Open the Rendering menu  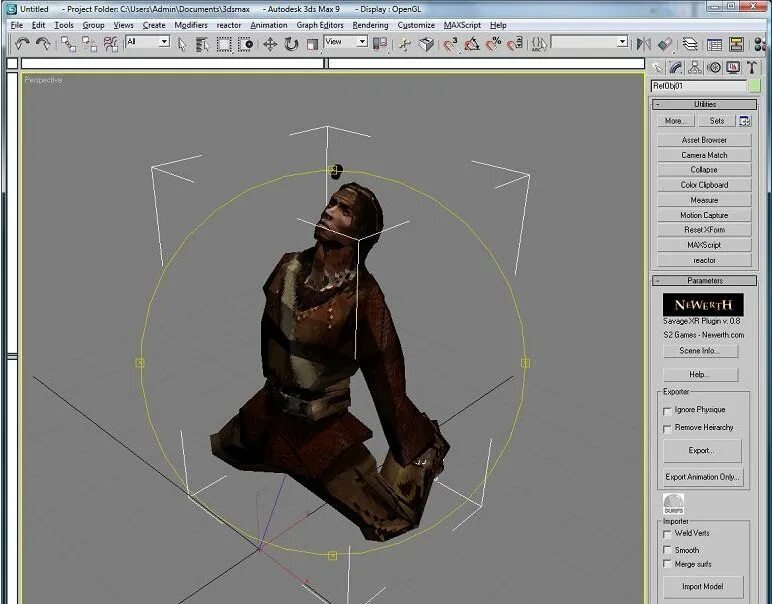click(370, 25)
